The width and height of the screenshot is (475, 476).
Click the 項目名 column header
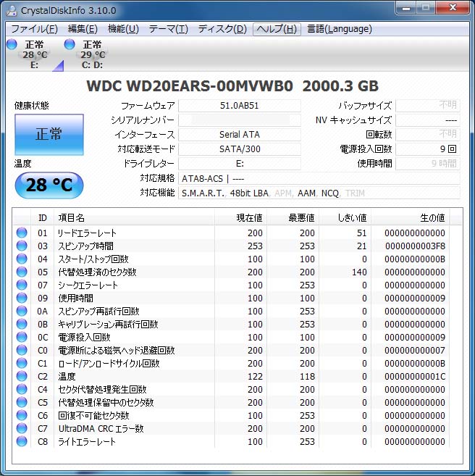pos(134,217)
